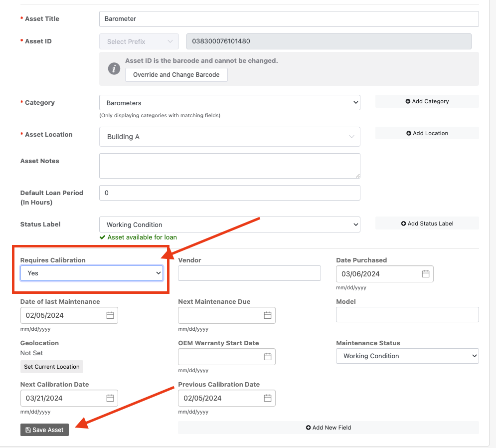
Task: Open the Category dropdown showing Barometers
Action: pyautogui.click(x=229, y=103)
